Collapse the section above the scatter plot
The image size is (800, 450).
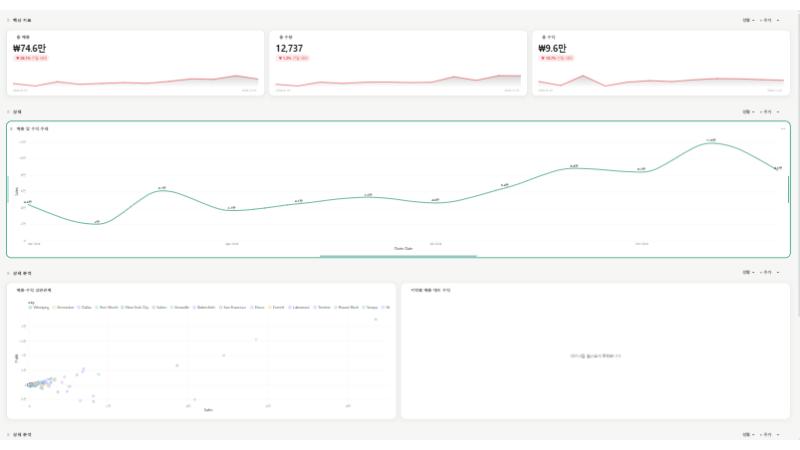[x=8, y=273]
